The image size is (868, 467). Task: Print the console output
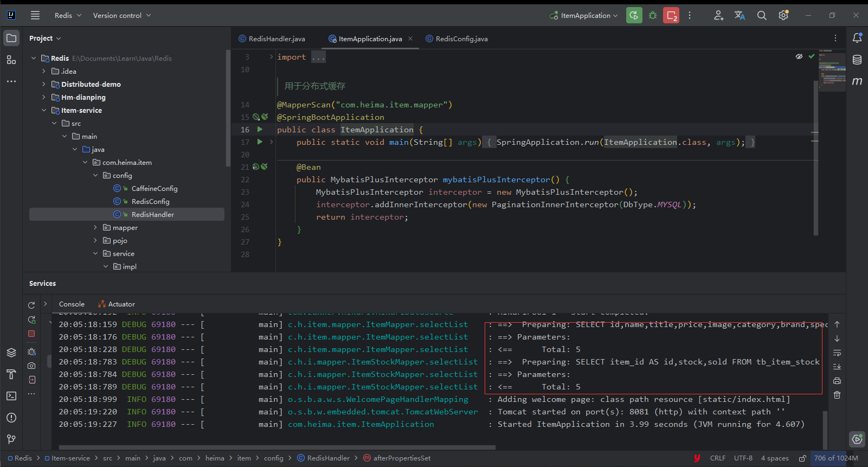(837, 381)
